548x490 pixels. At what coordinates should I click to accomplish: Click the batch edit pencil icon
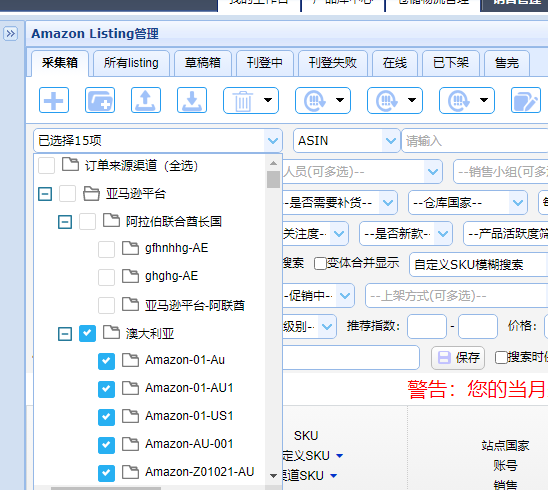point(526,100)
